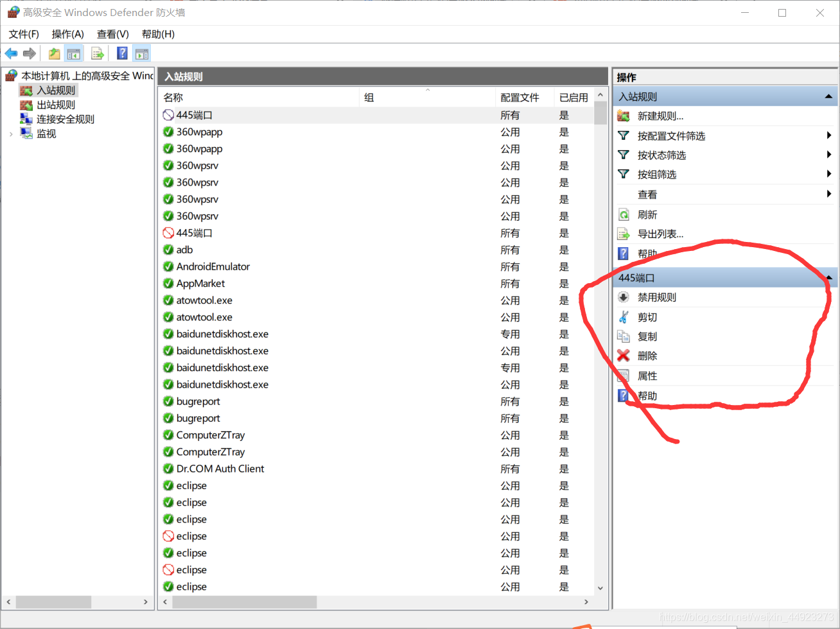Sort rules by the 组 column header

click(427, 97)
